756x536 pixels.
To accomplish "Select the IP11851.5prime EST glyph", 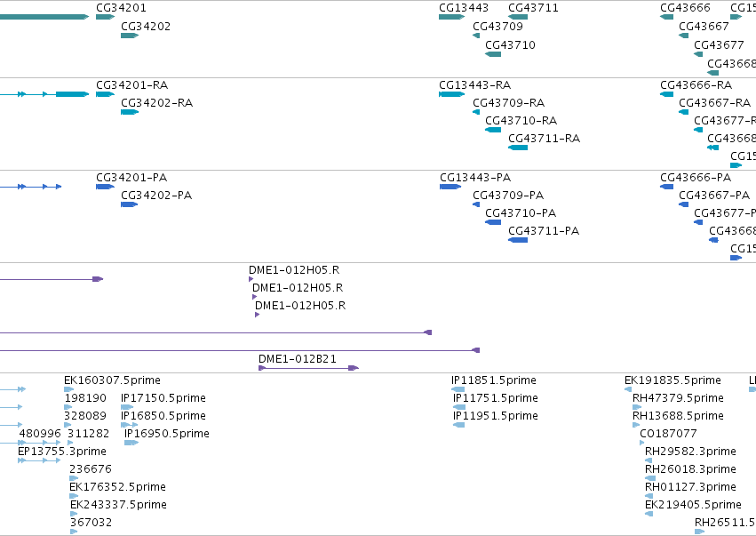I will [x=458, y=389].
